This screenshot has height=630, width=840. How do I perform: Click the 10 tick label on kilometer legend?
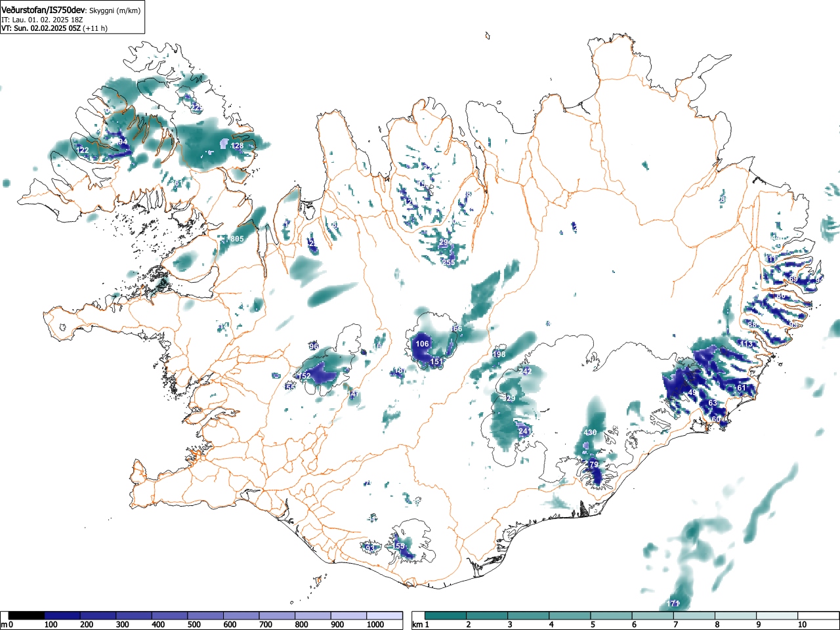(x=802, y=625)
